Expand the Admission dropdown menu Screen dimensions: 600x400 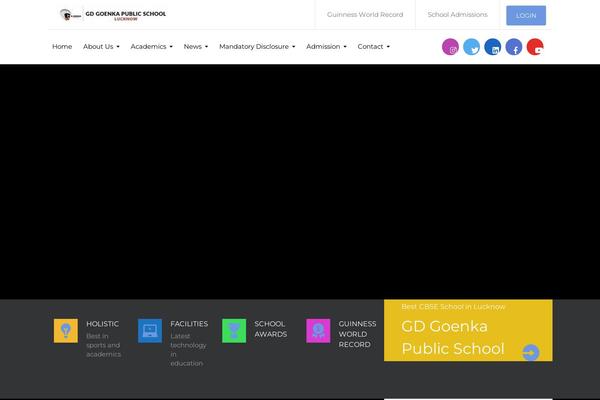point(326,46)
